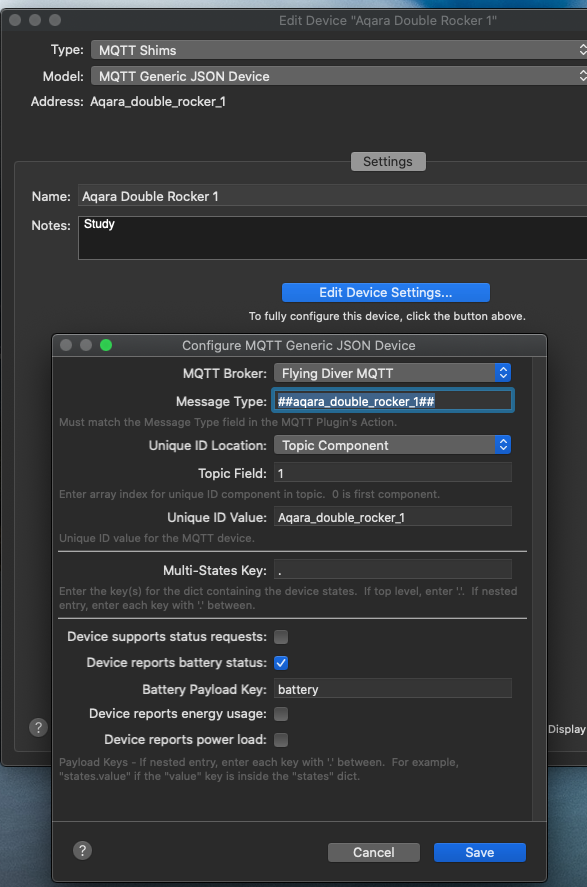Open the MQTT Broker dropdown
The image size is (587, 887).
click(392, 373)
